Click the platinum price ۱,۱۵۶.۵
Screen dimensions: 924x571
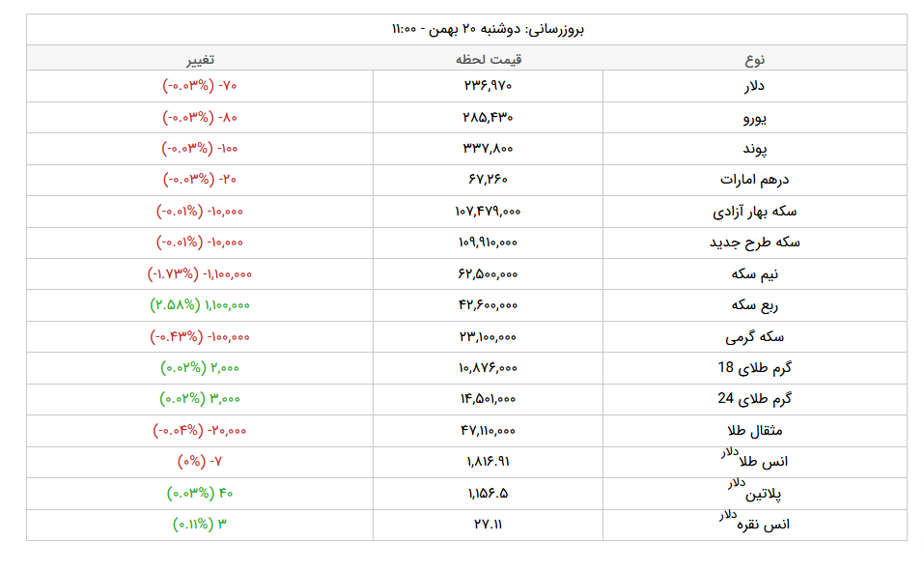(x=488, y=493)
